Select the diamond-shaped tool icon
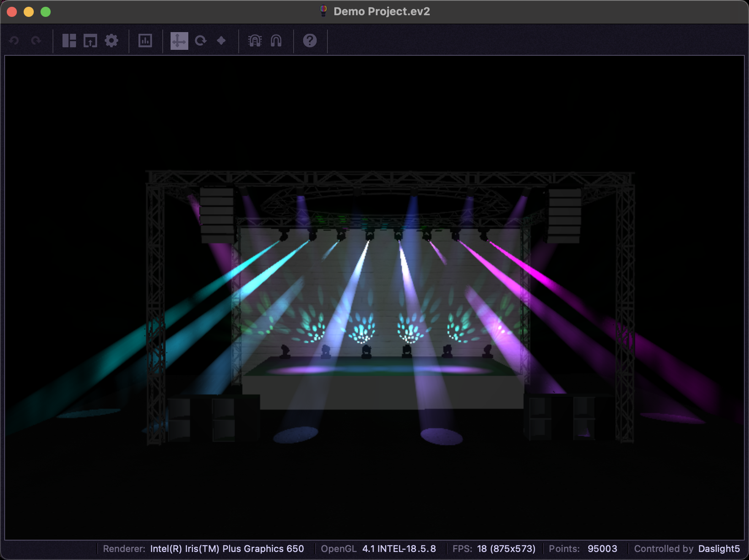749x560 pixels. point(221,41)
